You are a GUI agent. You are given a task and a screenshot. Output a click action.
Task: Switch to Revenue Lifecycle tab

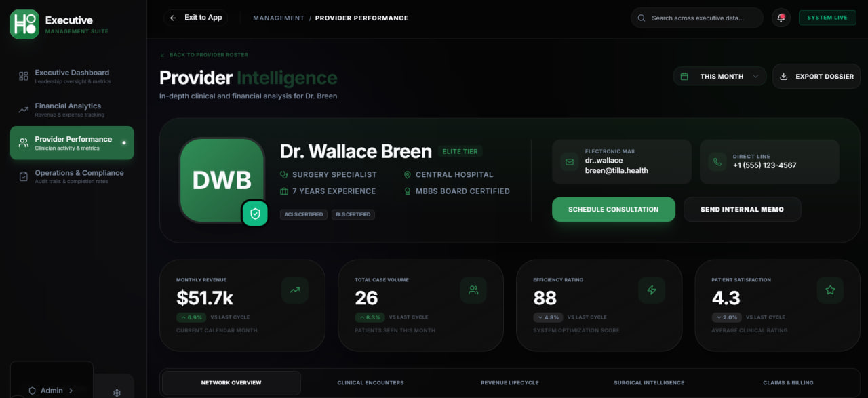510,383
